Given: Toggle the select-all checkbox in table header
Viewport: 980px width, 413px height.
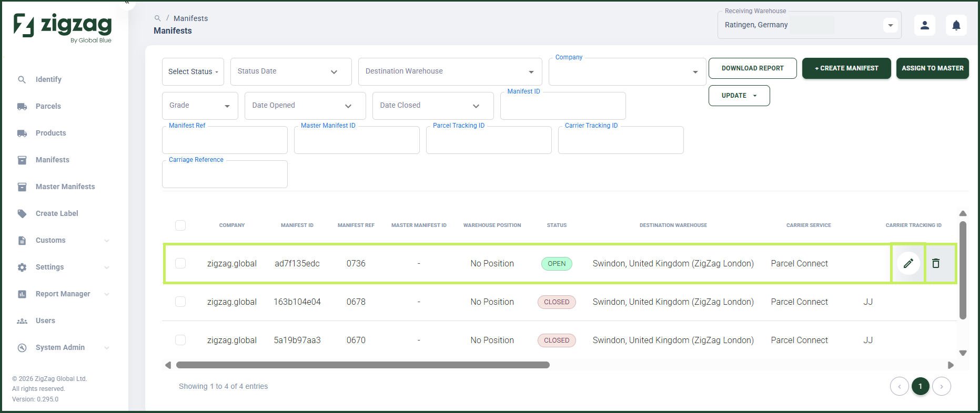Looking at the screenshot, I should click(x=180, y=225).
